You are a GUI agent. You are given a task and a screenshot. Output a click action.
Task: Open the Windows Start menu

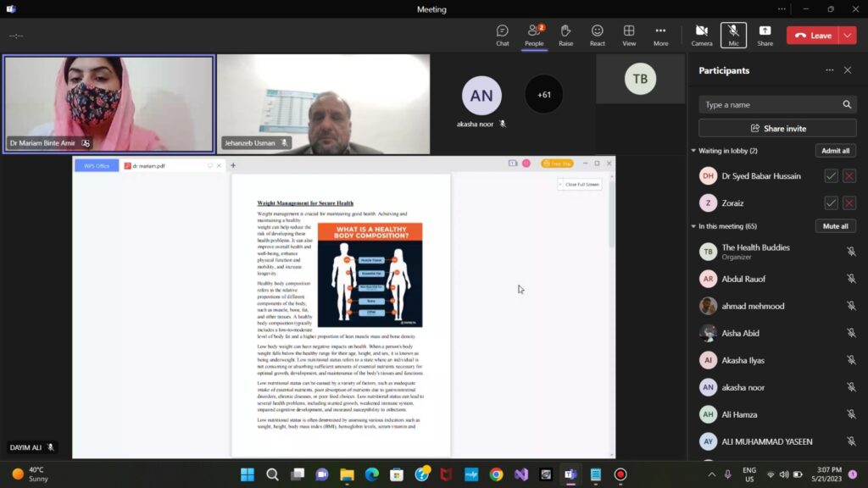(x=248, y=474)
